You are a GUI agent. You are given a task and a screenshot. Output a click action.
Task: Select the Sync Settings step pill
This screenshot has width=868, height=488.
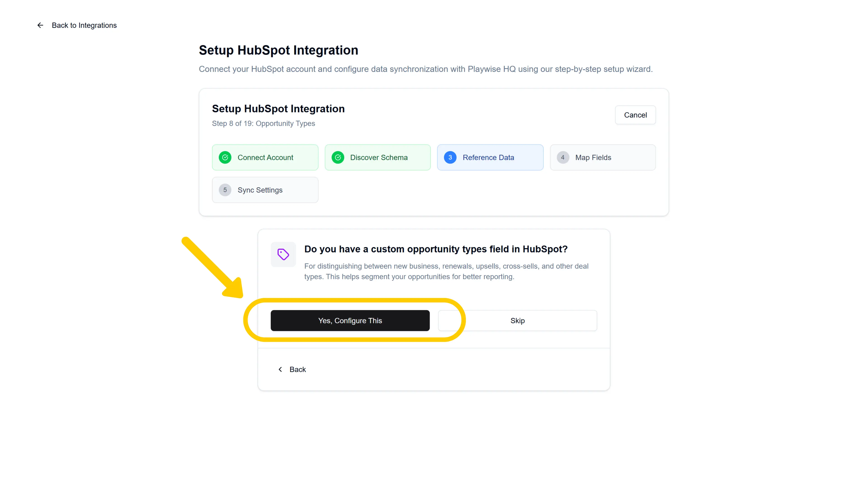265,190
